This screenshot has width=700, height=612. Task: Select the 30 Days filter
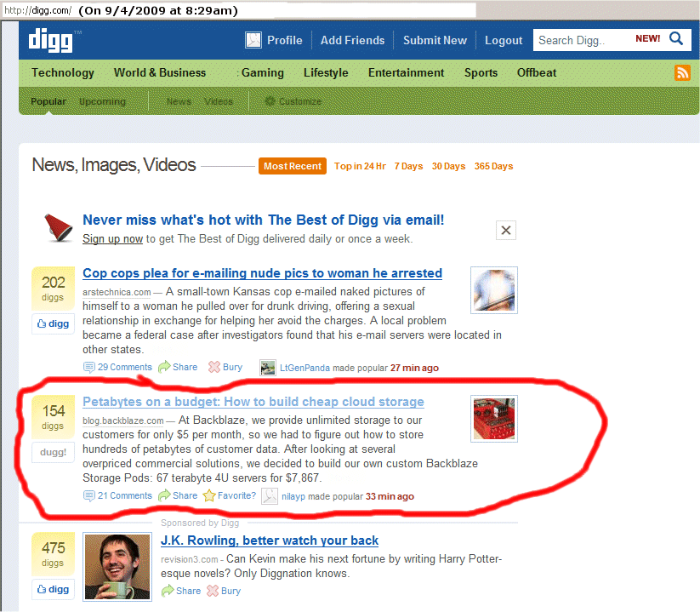pyautogui.click(x=448, y=166)
